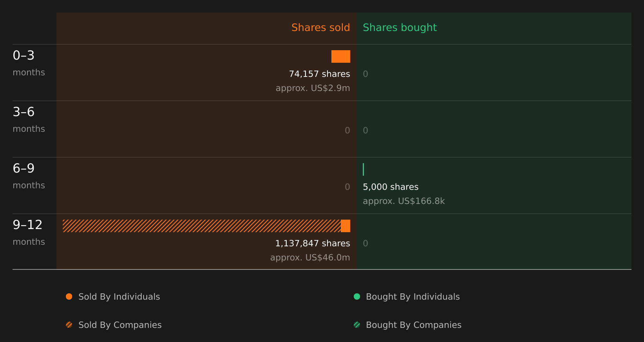Select the solid orange segment of 9–12 months bar
The height and width of the screenshot is (342, 644).
click(346, 226)
